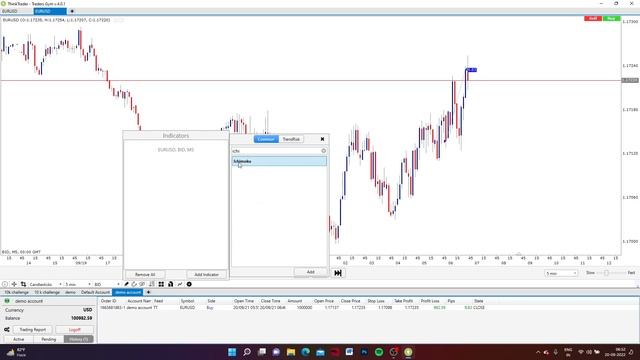Open chart settings gear icon

click(189, 284)
